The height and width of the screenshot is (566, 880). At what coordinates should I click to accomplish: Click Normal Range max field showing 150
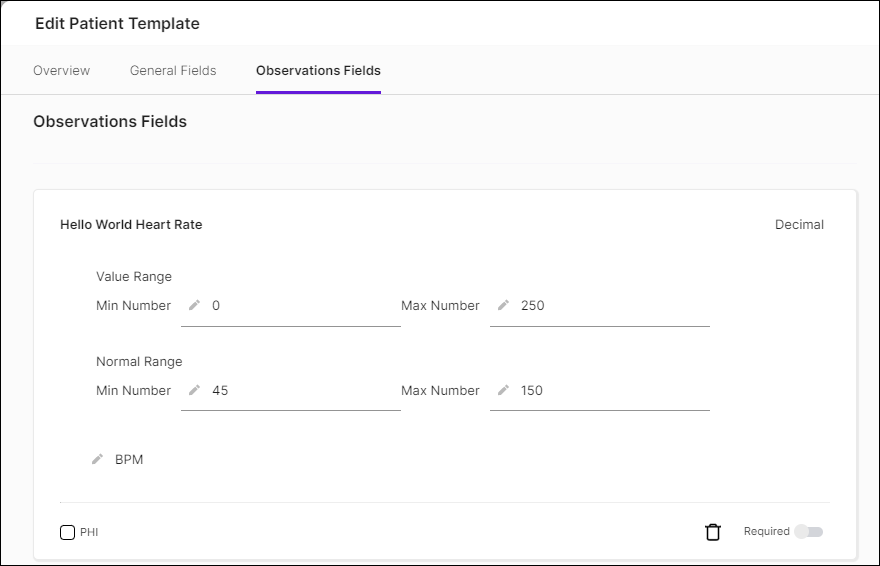point(610,391)
